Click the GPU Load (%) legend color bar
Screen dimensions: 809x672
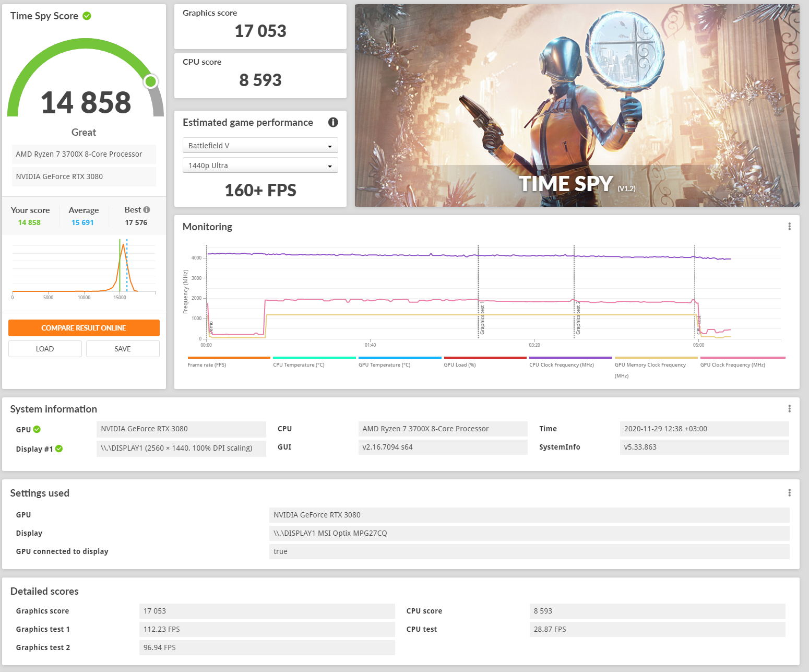pyautogui.click(x=485, y=358)
